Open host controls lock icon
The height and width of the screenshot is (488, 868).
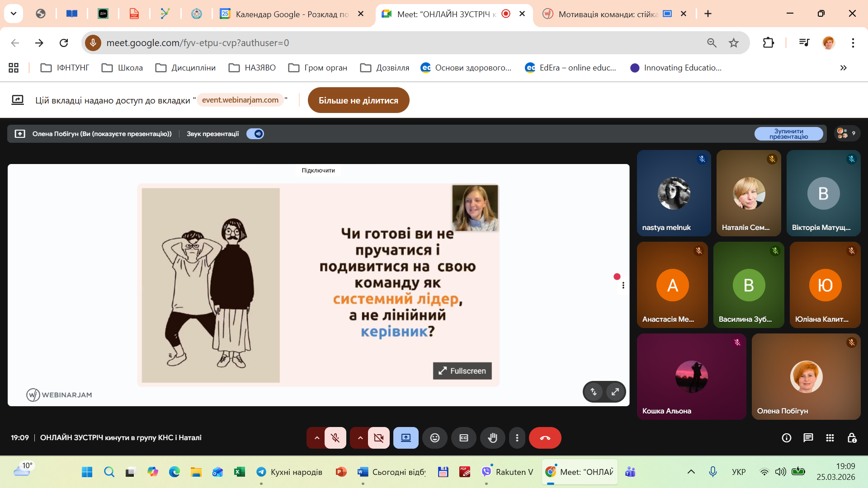852,438
